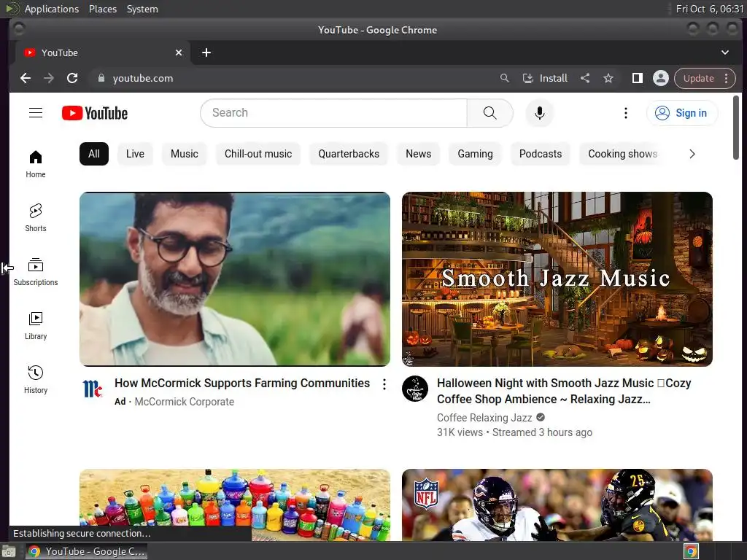Open the colorful soda bottles thumbnail
Screen dimensions: 747x560
(x=235, y=505)
